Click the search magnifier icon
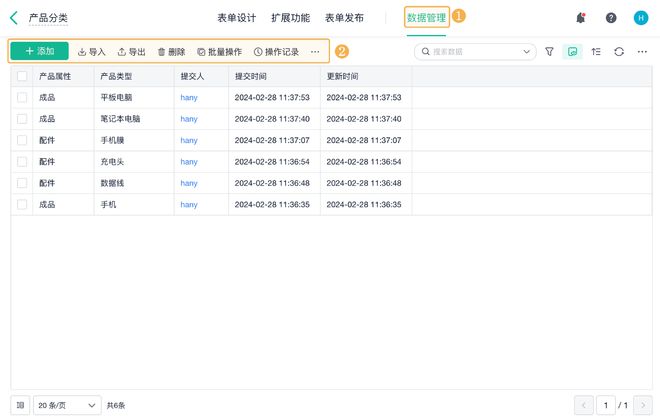The image size is (660, 418). pos(426,51)
